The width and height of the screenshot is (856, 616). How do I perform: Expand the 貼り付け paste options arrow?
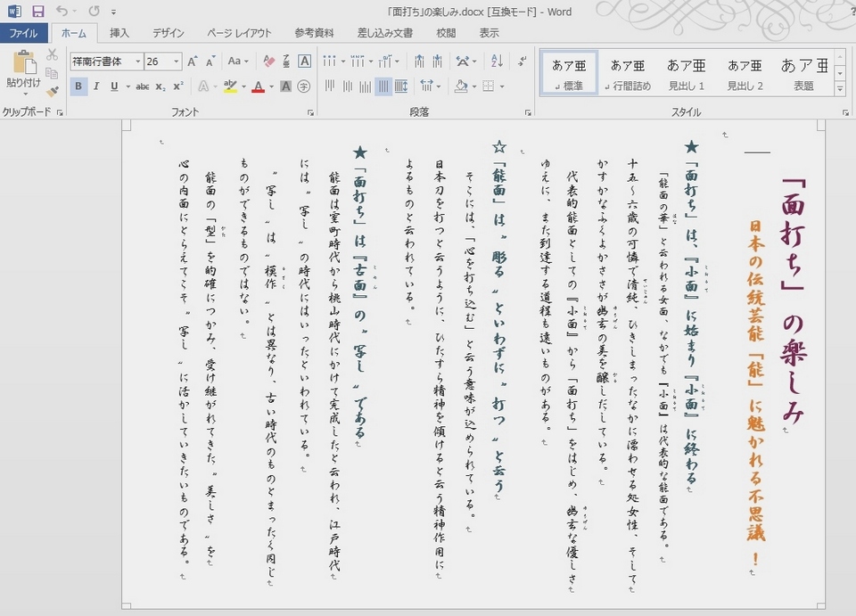(24, 94)
